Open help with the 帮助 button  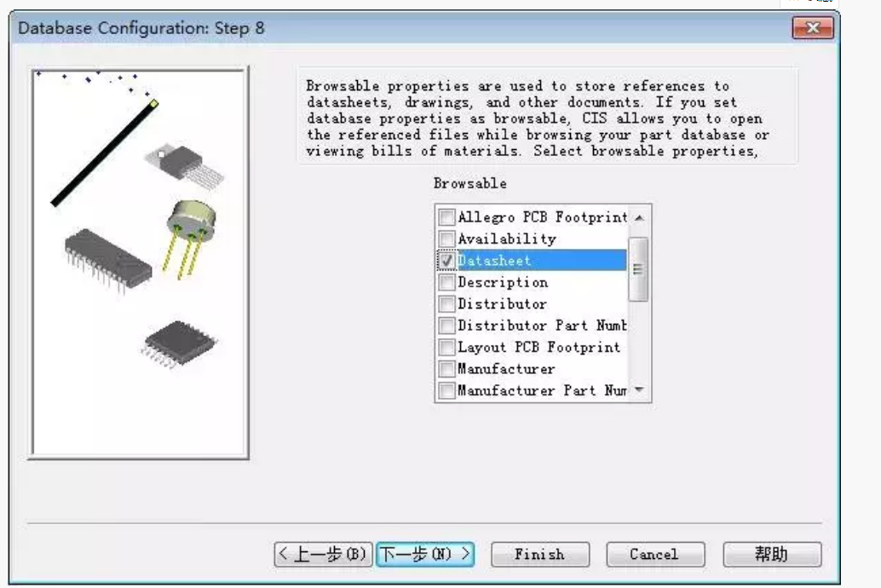[x=772, y=555]
